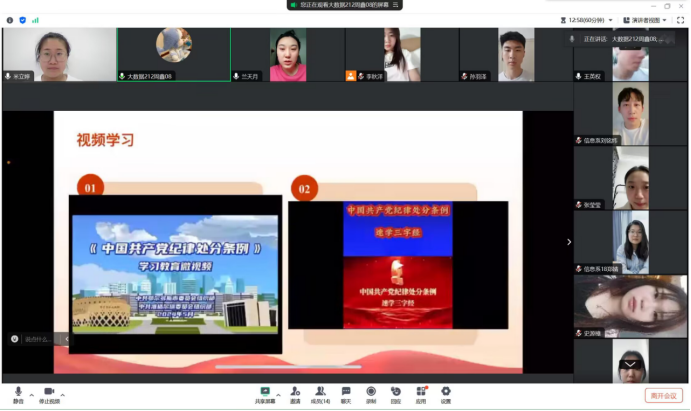Viewport: 691px width, 411px height.
Task: Click the 应用 apps icon
Action: tap(421, 393)
